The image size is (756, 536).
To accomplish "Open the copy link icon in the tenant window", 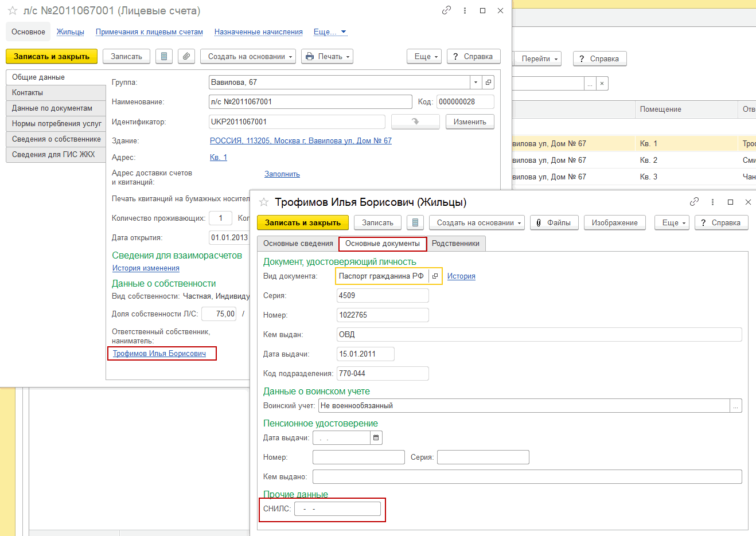I will (x=694, y=202).
